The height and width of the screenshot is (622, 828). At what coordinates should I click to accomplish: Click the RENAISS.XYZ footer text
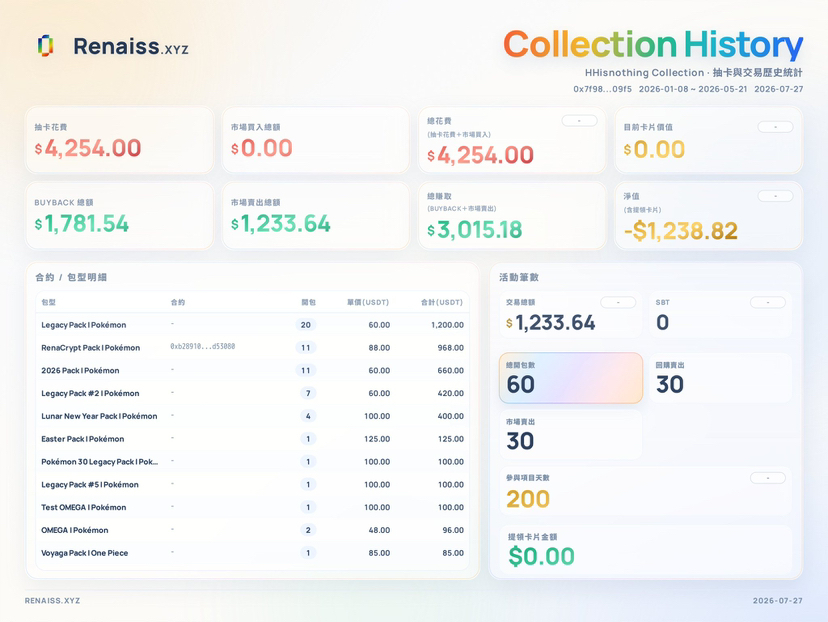(x=52, y=601)
